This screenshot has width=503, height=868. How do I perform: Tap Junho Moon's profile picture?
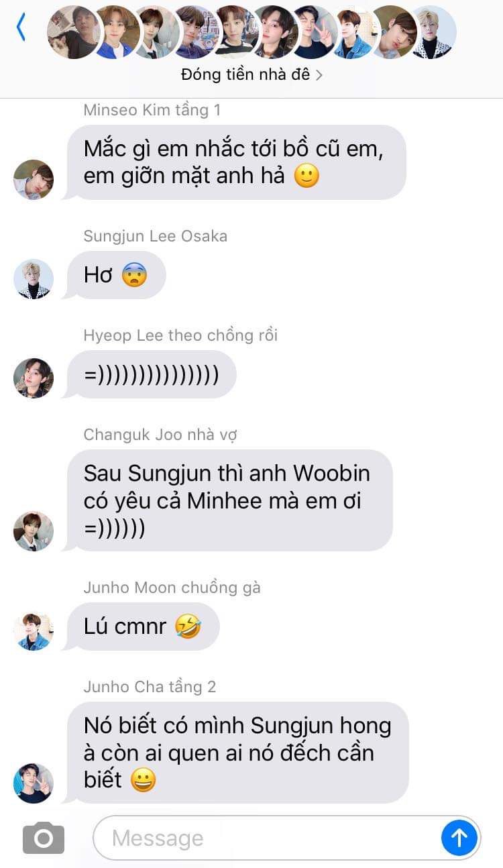point(34,631)
